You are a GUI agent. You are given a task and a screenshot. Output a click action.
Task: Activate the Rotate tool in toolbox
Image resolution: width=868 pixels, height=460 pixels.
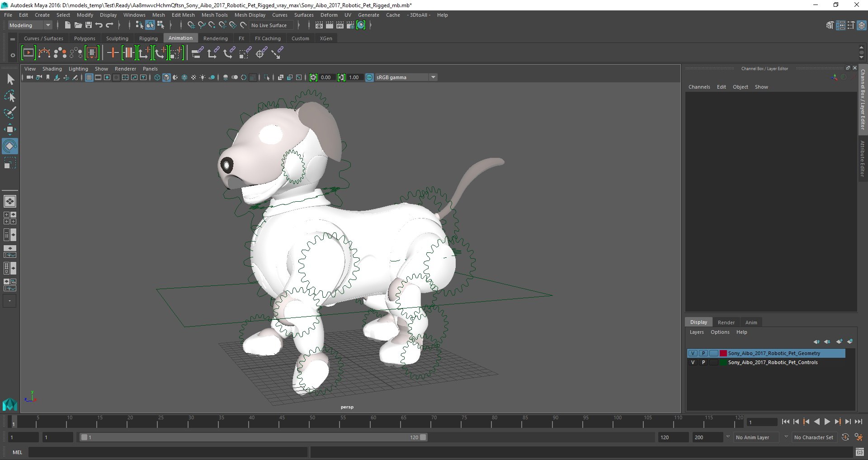9,146
